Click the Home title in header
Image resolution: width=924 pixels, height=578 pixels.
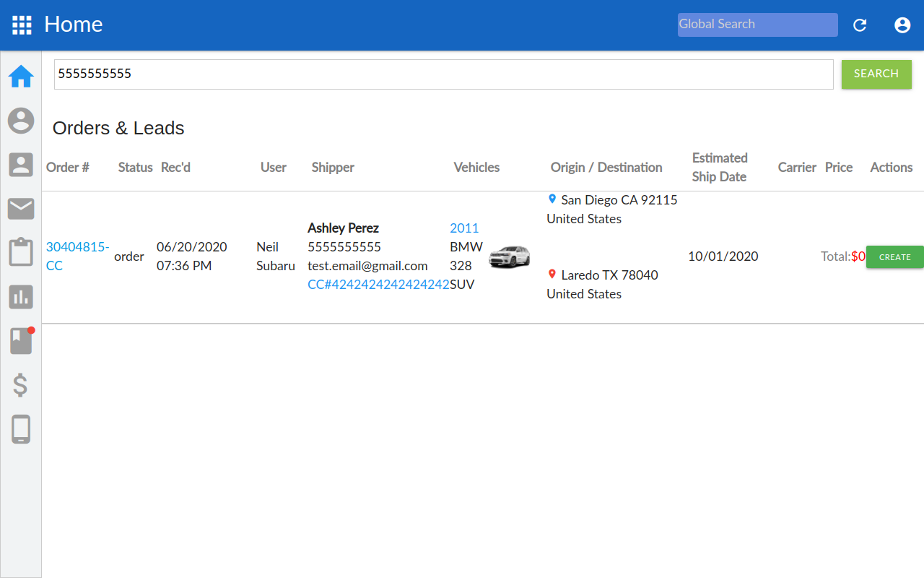pyautogui.click(x=74, y=25)
